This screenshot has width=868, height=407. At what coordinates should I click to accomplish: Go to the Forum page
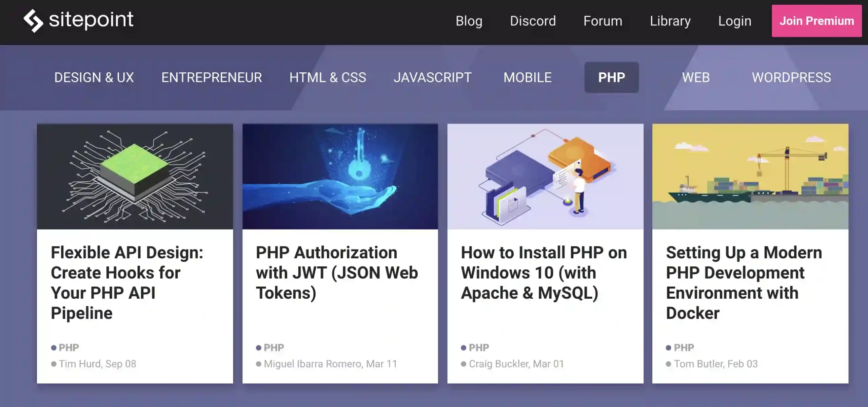tap(603, 21)
